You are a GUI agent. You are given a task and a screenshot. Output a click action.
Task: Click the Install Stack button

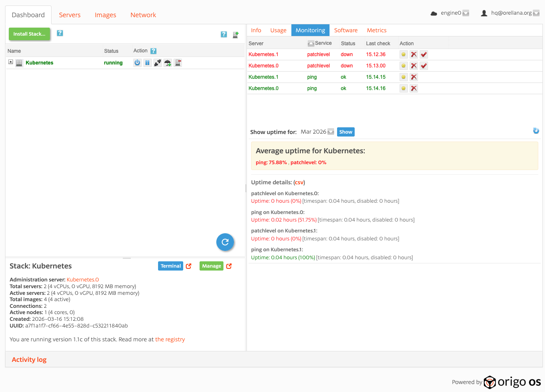coord(29,34)
